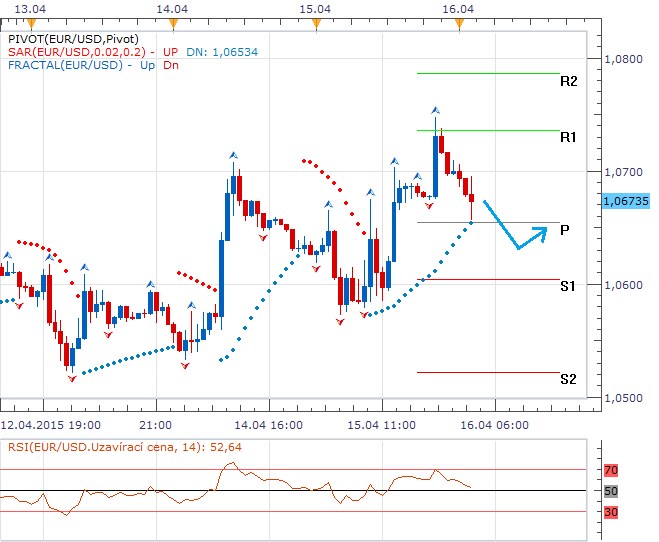Viewport: 659px width, 542px height.
Task: Click the orange triangle marker under 15.04
Action: pyautogui.click(x=316, y=22)
